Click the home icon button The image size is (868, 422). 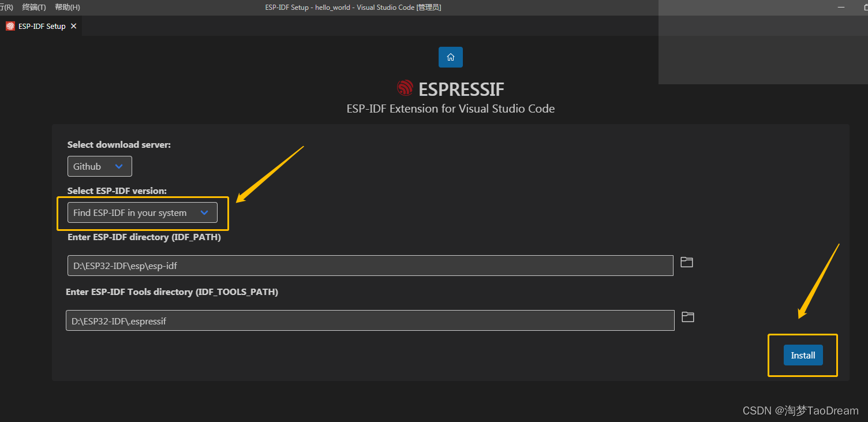click(451, 57)
